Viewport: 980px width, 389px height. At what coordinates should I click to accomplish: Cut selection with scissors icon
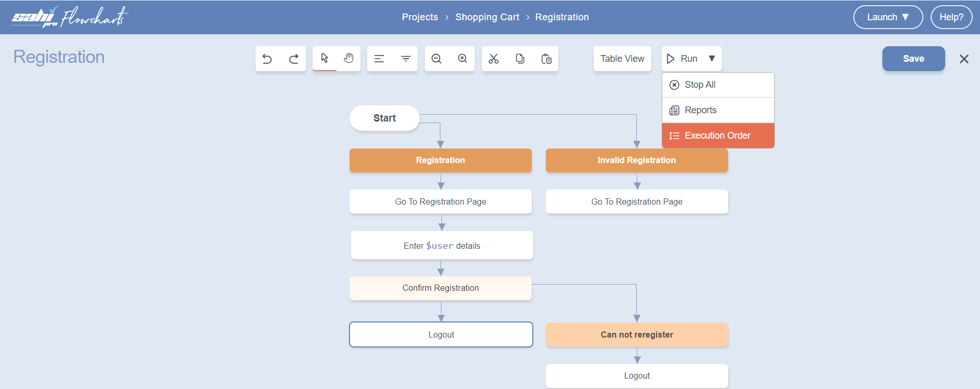point(493,59)
